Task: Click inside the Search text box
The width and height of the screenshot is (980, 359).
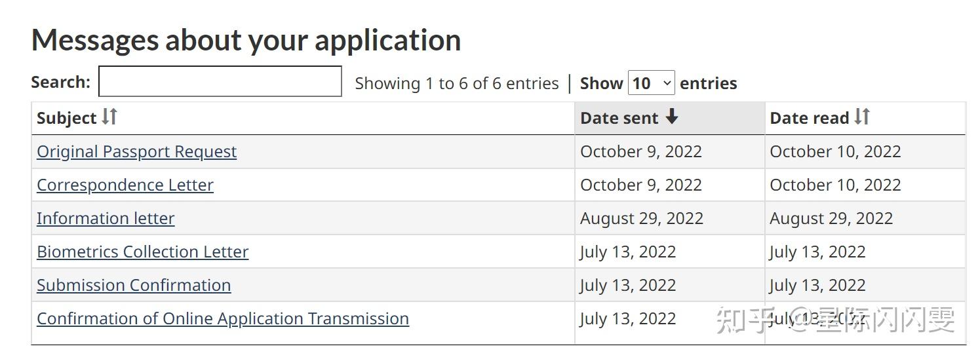Action: coord(220,81)
